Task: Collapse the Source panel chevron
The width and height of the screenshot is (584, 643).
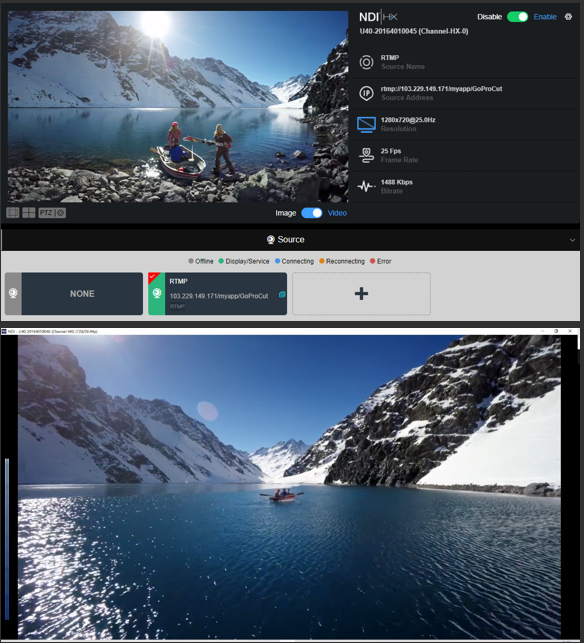Action: click(572, 240)
